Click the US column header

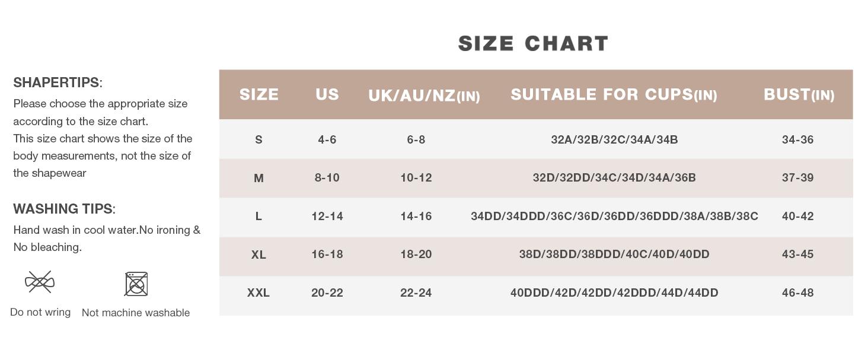point(327,94)
